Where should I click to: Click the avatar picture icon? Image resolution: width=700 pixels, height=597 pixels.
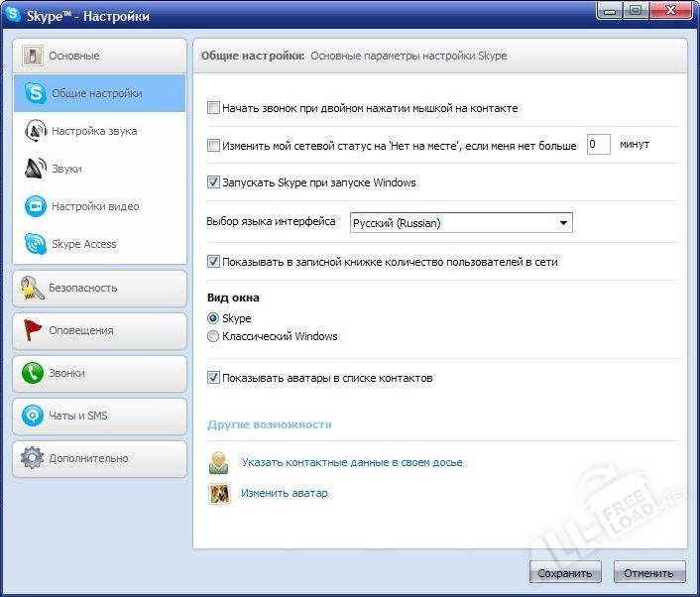coord(219,493)
